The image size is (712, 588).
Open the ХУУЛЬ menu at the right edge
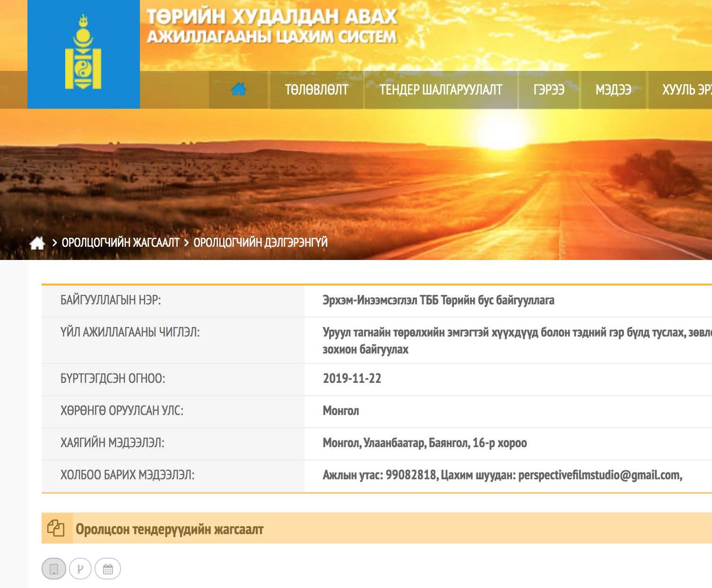[686, 90]
